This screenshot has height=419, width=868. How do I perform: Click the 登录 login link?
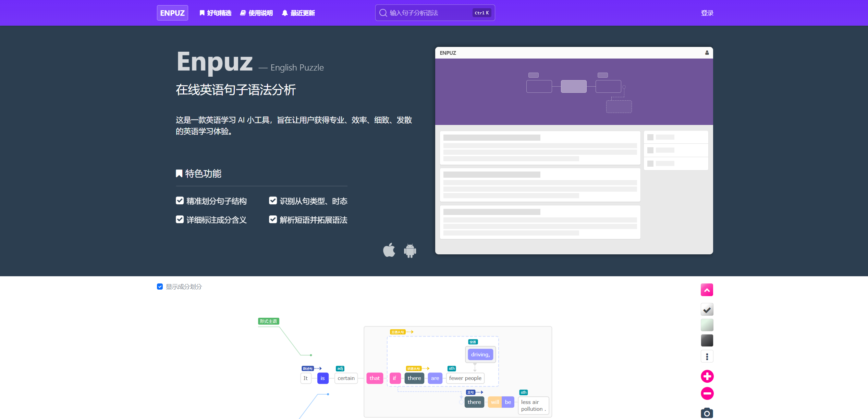pyautogui.click(x=707, y=13)
